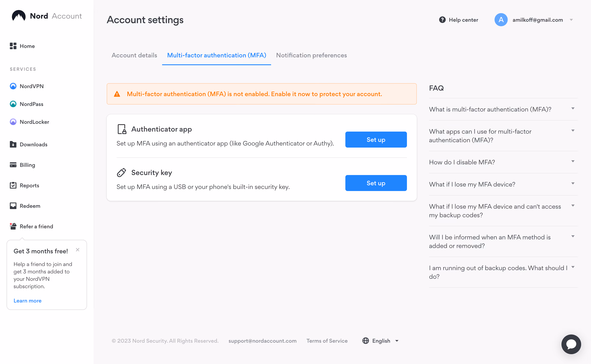Open the NordLocker service icon

(x=13, y=122)
